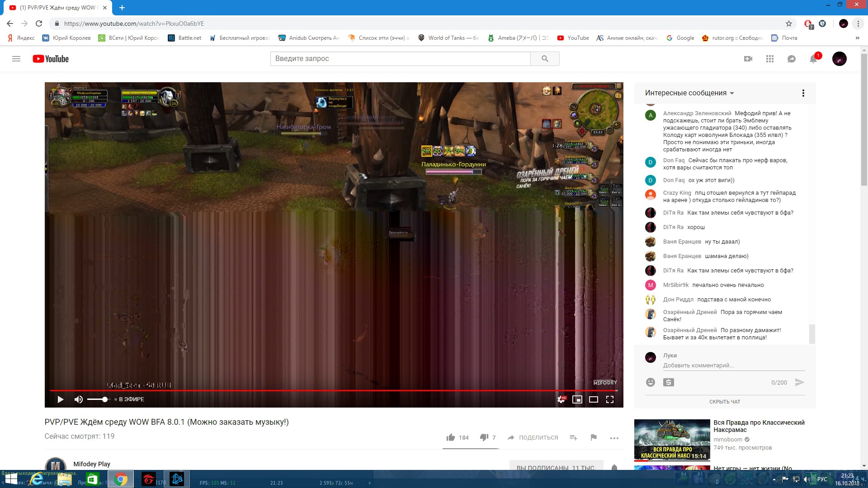Click ПОДЕЛИТЬСЯ share button

[533, 437]
